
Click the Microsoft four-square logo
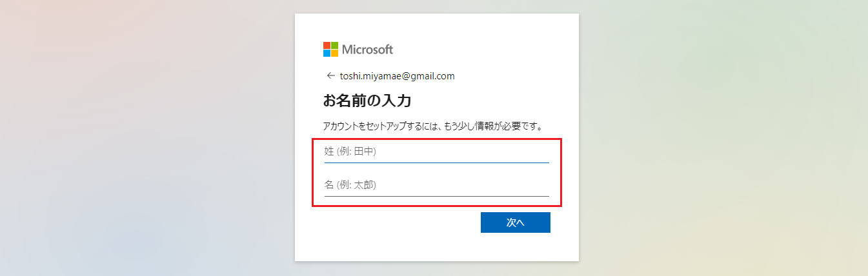[x=330, y=50]
